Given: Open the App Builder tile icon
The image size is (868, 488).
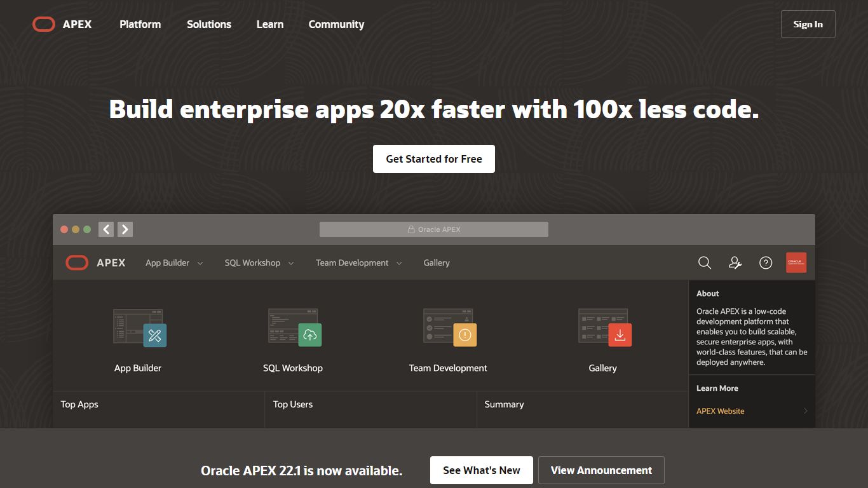Looking at the screenshot, I should tap(140, 327).
